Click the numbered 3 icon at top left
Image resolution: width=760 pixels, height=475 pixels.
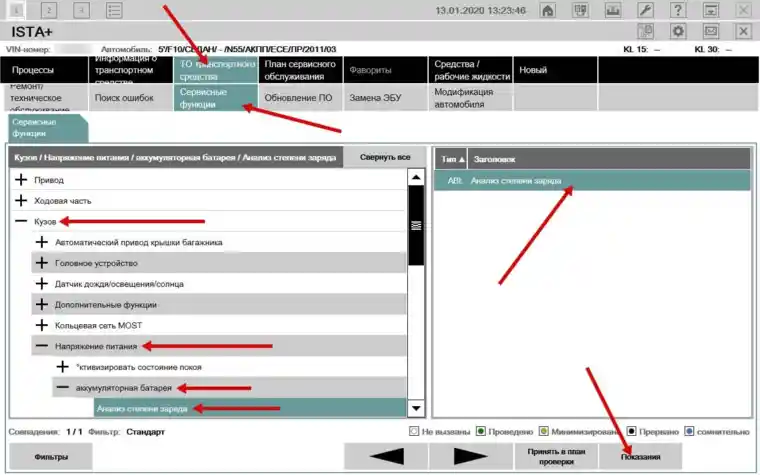pos(81,10)
